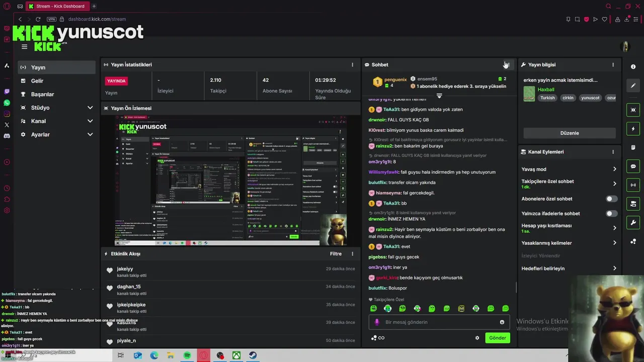644x362 pixels.
Task: Toggle Yalnızca ifadelerle sohbet switch
Action: click(x=611, y=214)
